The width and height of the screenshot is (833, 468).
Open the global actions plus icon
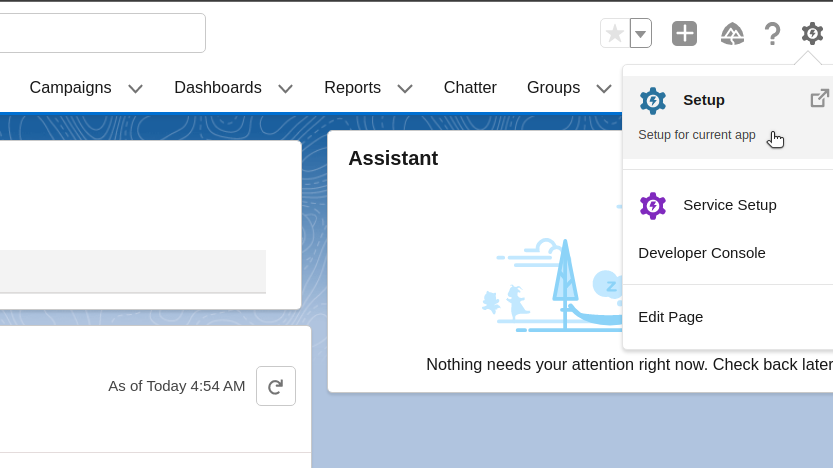pyautogui.click(x=684, y=34)
